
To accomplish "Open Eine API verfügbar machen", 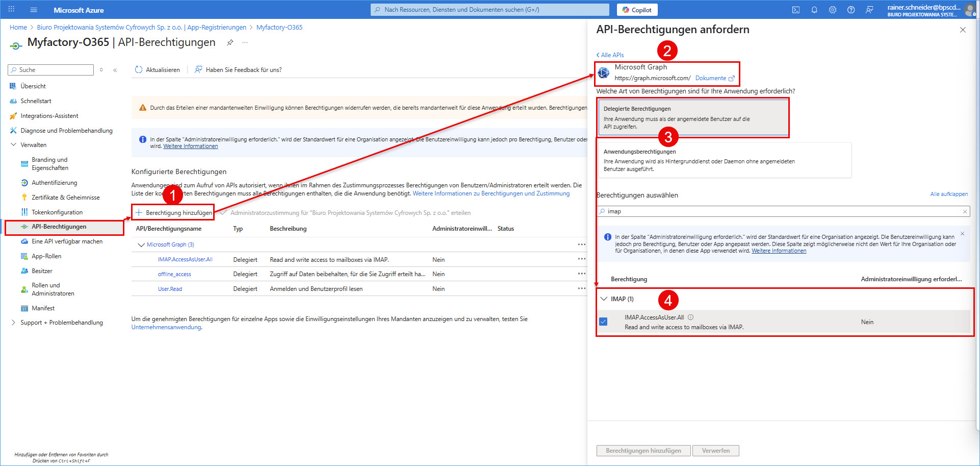I will pos(67,241).
